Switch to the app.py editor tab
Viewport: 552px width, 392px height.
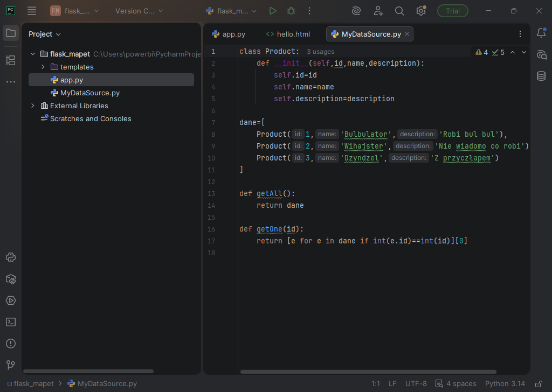tap(229, 34)
